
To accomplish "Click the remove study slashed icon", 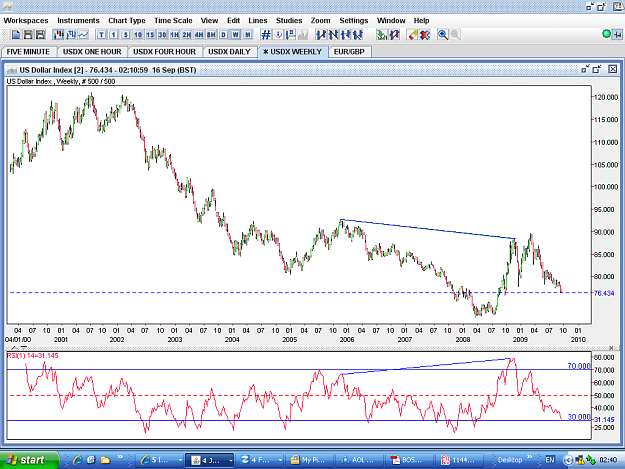I will click(395, 35).
